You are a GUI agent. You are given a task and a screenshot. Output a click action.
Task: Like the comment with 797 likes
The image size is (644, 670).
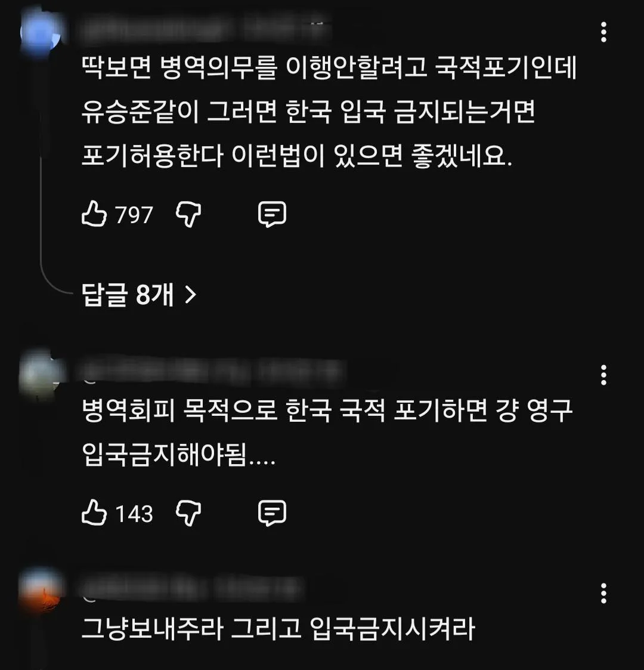tap(94, 214)
